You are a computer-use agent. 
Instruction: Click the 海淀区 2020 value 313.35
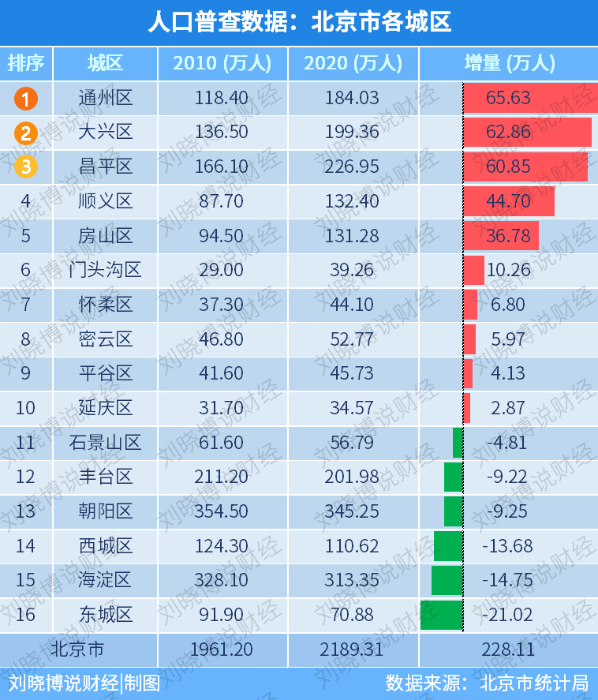pyautogui.click(x=352, y=580)
